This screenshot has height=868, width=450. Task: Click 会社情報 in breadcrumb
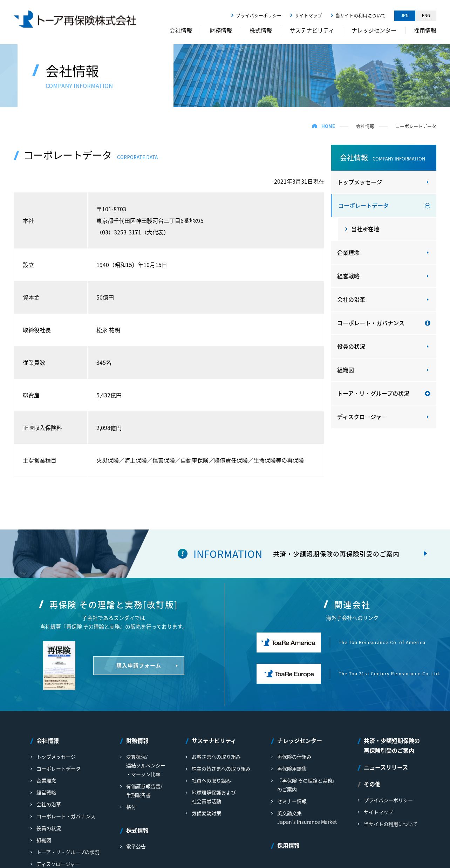coord(365,126)
